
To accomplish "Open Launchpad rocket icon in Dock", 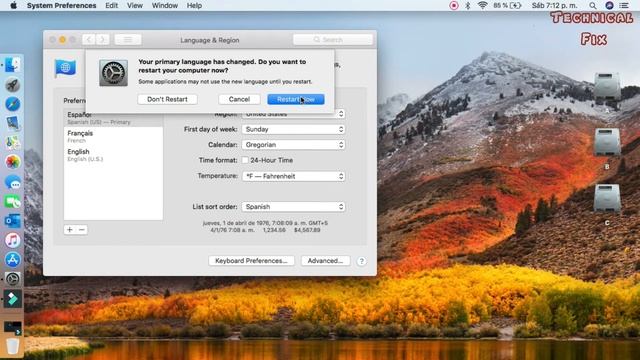I will coord(13,85).
